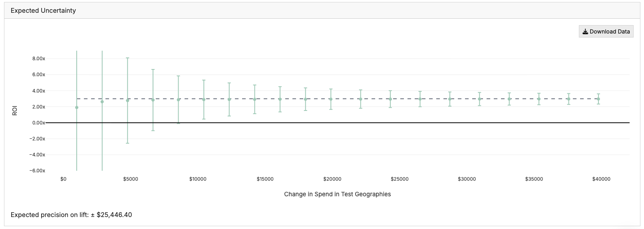Viewport: 644px width, 229px height.
Task: Click the Expected Uncertainty panel header
Action: click(43, 11)
